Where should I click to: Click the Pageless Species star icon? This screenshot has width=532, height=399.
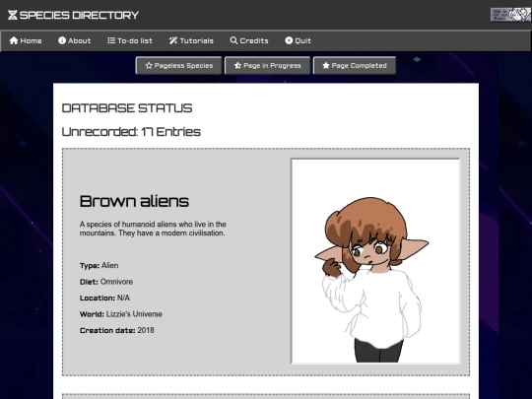coord(149,65)
